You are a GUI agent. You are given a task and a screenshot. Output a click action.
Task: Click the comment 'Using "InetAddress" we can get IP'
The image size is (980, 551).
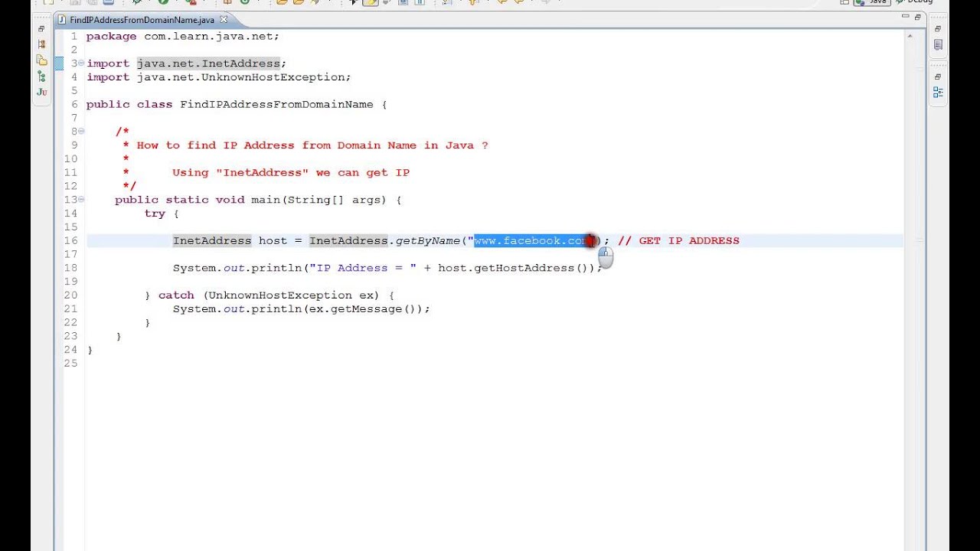(x=291, y=173)
